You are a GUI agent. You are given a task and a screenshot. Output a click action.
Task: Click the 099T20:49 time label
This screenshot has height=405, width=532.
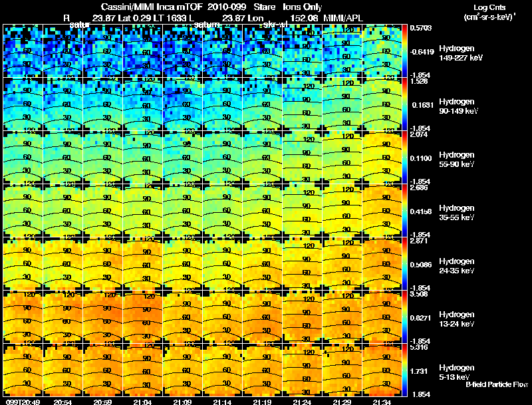point(23,402)
